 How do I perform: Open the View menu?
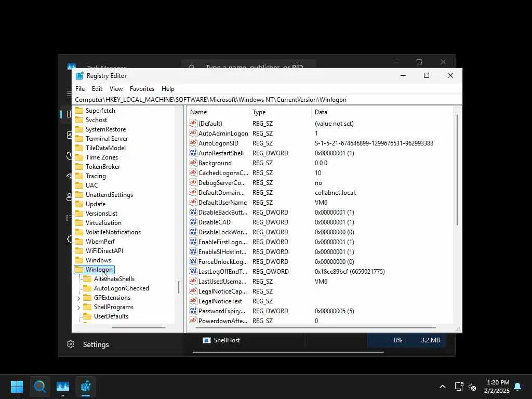[116, 88]
